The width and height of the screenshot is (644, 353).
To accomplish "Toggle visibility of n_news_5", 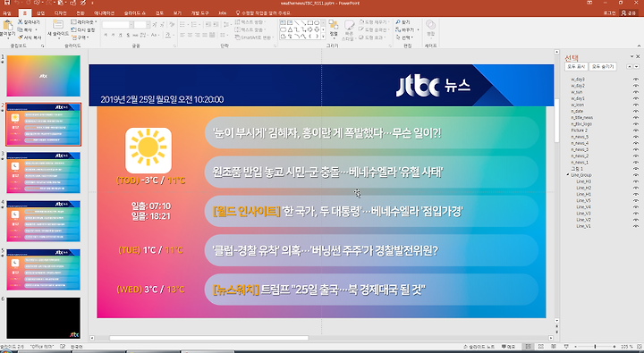I will 636,137.
